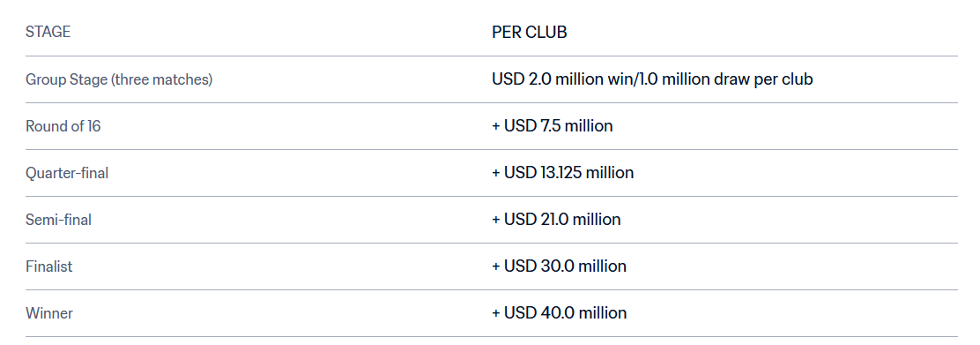Screen dimensions: 980x345
Task: Click the + USD 40.0 million value
Action: click(559, 313)
